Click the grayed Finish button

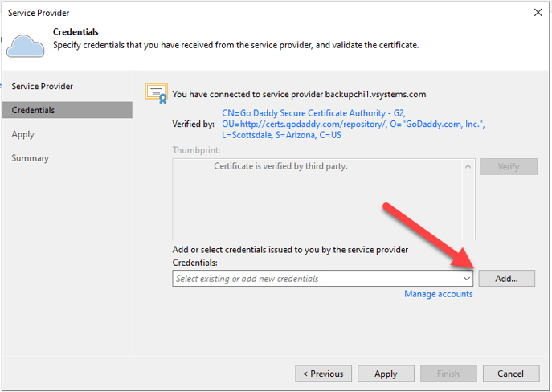point(448,374)
